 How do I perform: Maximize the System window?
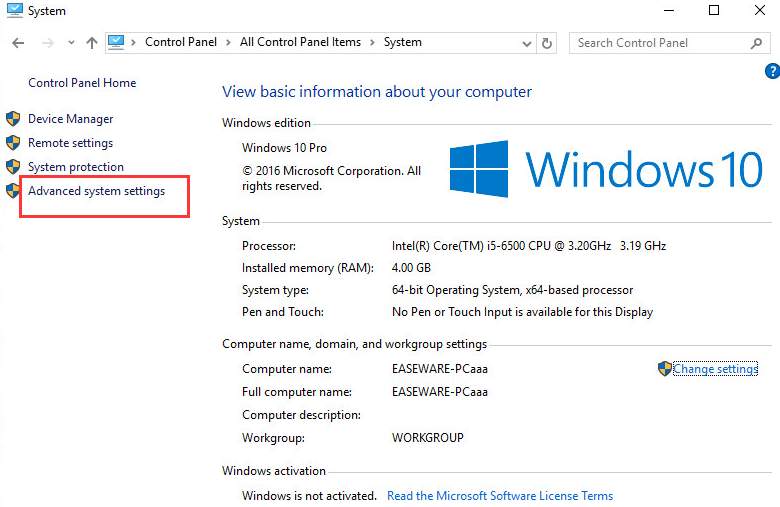click(714, 10)
